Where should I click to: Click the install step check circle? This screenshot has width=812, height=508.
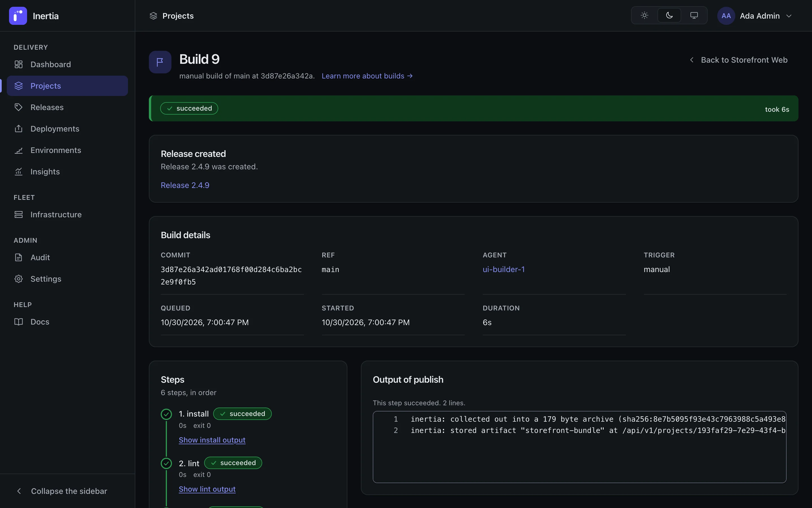point(166,414)
